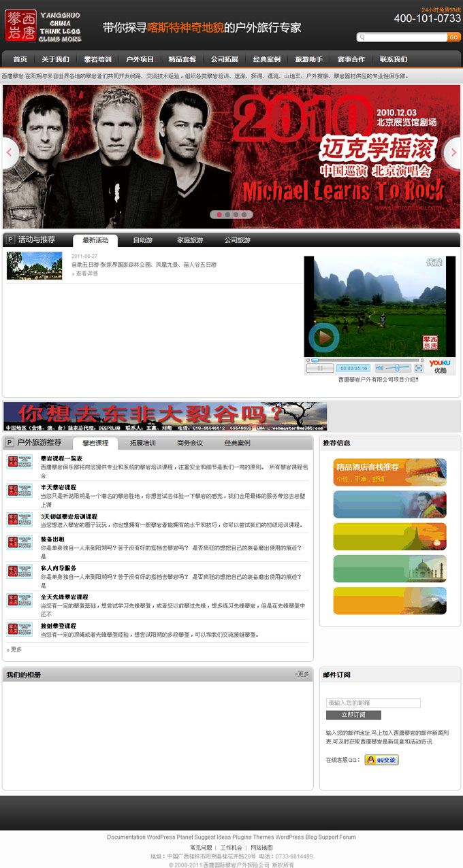The height and width of the screenshot is (868, 463).
Task: Toggle video fullscreen icon
Action: (x=419, y=368)
